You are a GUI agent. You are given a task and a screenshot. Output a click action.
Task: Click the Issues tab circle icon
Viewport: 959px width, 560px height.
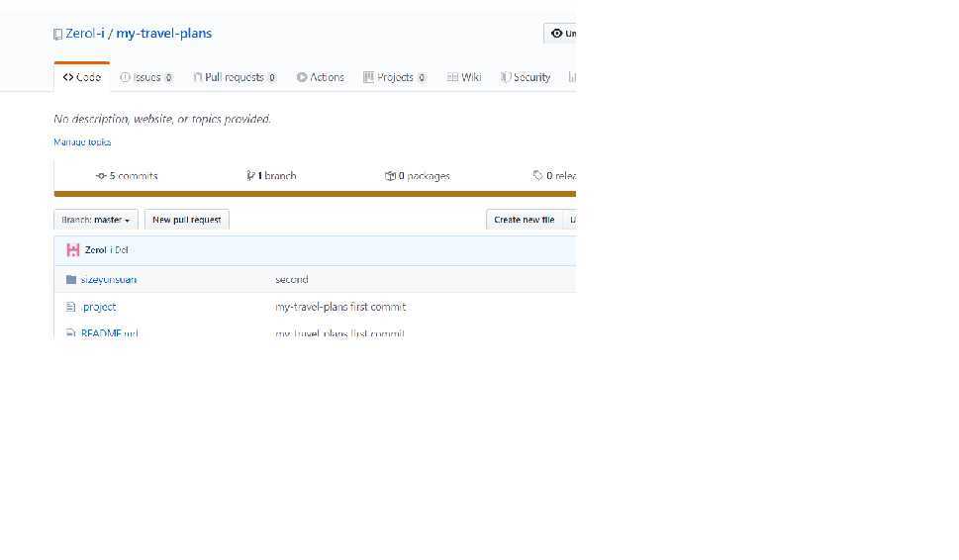[x=125, y=77]
